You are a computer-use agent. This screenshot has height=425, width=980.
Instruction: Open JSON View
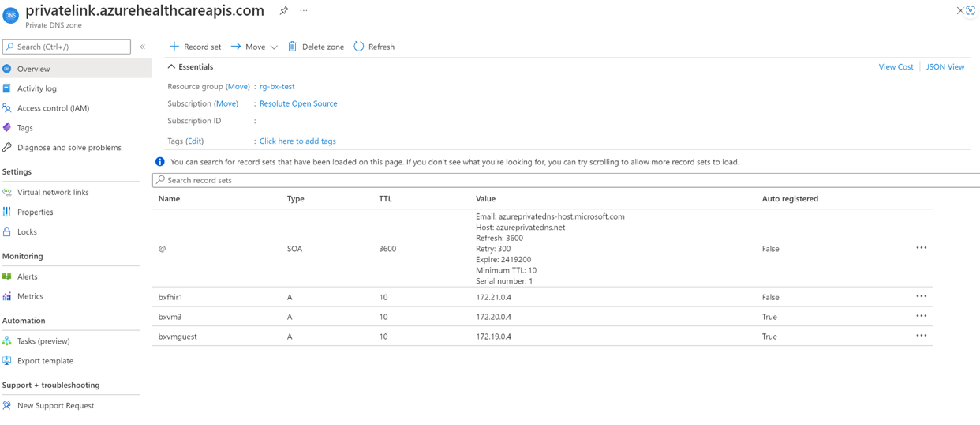coord(944,67)
